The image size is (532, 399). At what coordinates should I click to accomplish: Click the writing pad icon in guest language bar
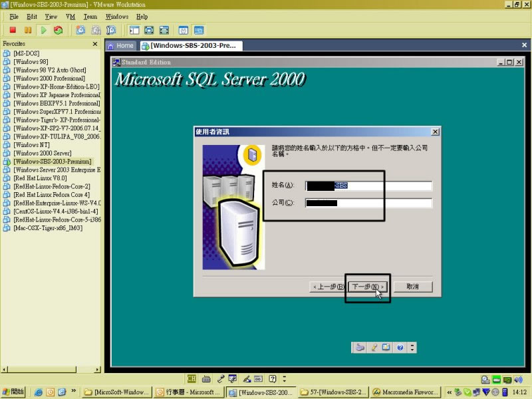pyautogui.click(x=386, y=347)
